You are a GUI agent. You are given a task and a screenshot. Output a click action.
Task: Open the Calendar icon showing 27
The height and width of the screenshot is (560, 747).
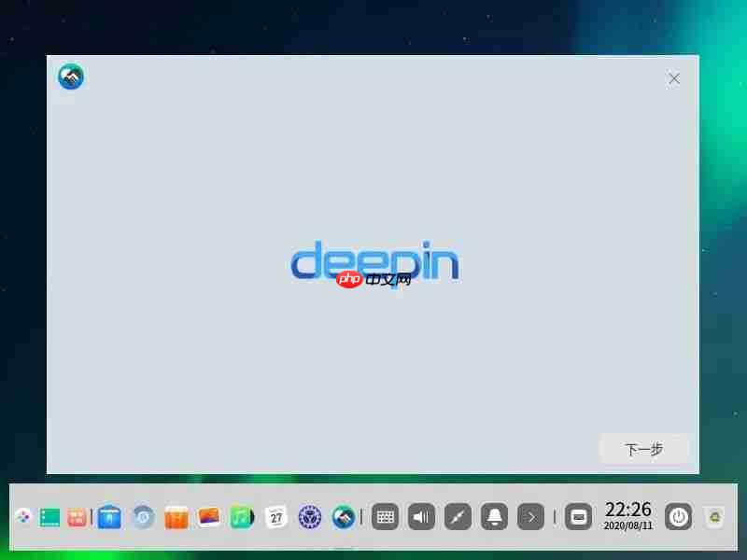(275, 517)
